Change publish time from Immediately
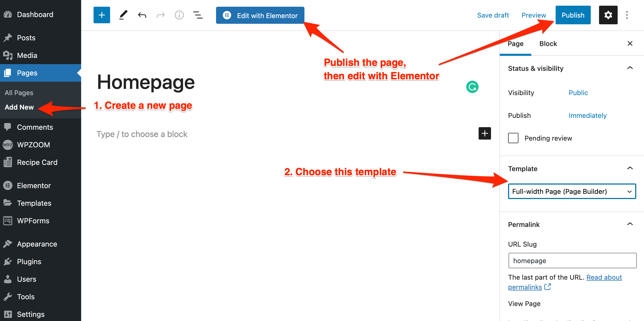This screenshot has width=644, height=321. coord(587,116)
